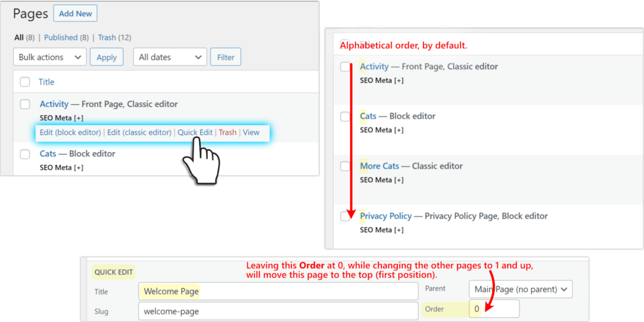Move the Activity page to Trash
Screen dimensions: 644x322
click(x=228, y=132)
